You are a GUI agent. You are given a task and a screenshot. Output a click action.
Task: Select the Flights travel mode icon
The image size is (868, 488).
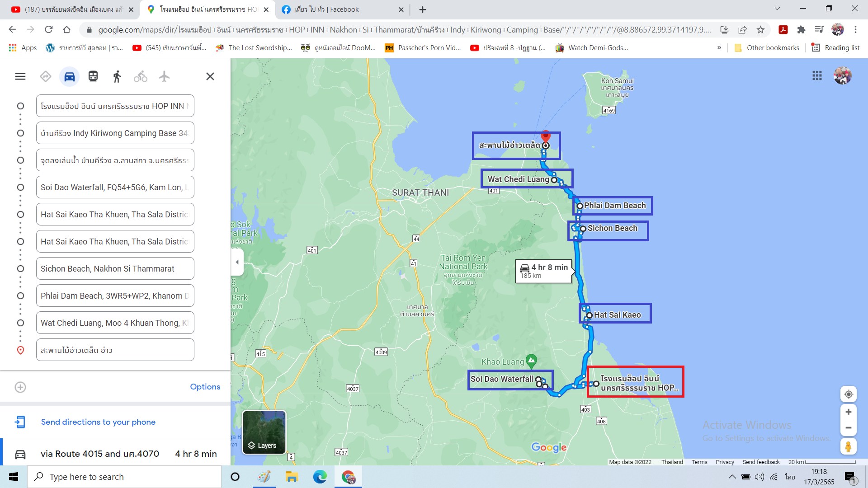tap(164, 76)
